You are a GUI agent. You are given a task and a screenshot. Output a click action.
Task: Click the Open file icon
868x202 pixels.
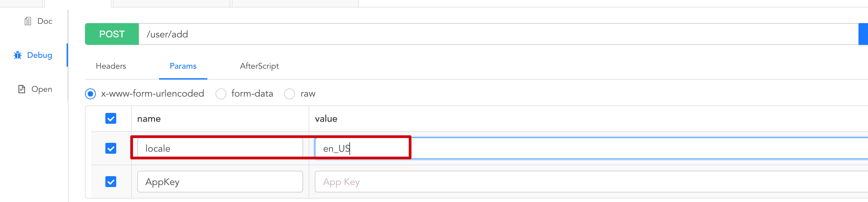(22, 89)
